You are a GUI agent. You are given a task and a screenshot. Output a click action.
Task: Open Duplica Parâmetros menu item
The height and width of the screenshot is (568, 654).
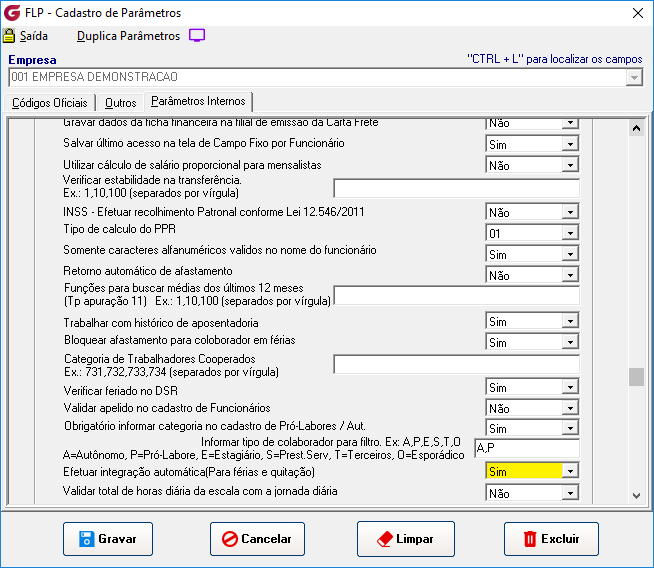tap(128, 36)
